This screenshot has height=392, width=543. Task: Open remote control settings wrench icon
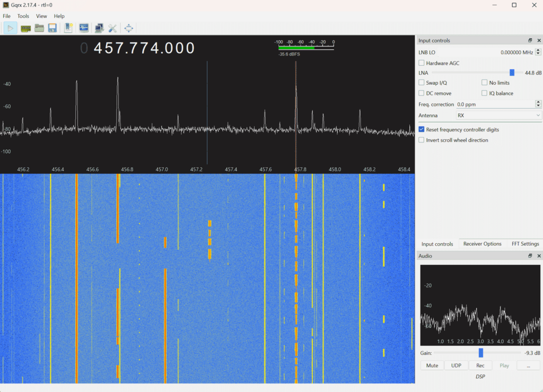[112, 29]
